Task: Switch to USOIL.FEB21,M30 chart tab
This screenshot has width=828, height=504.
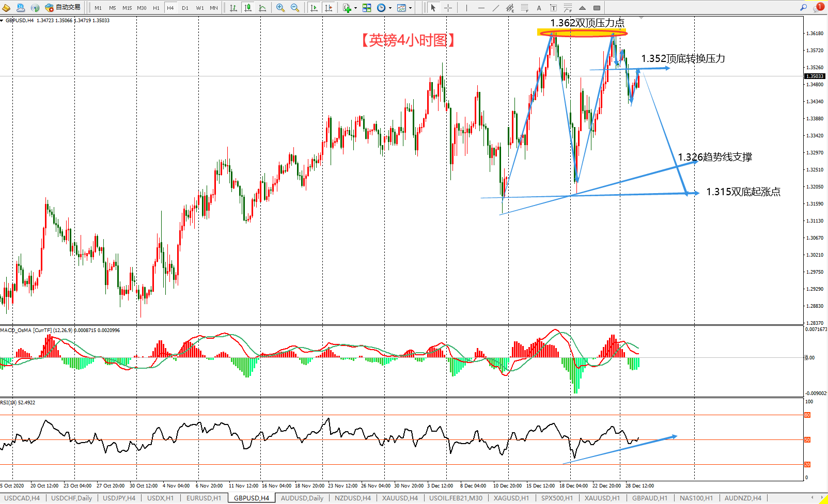Action: [456, 498]
